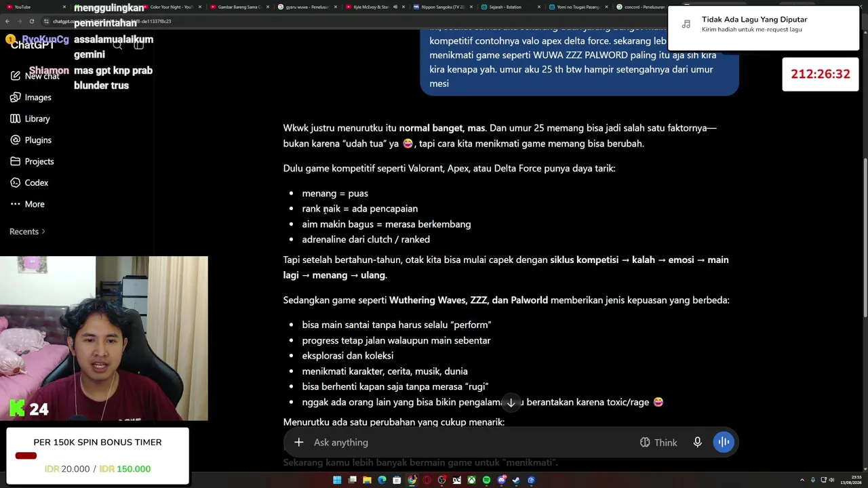Open Microsoft Edge from the taskbar

[x=382, y=480]
